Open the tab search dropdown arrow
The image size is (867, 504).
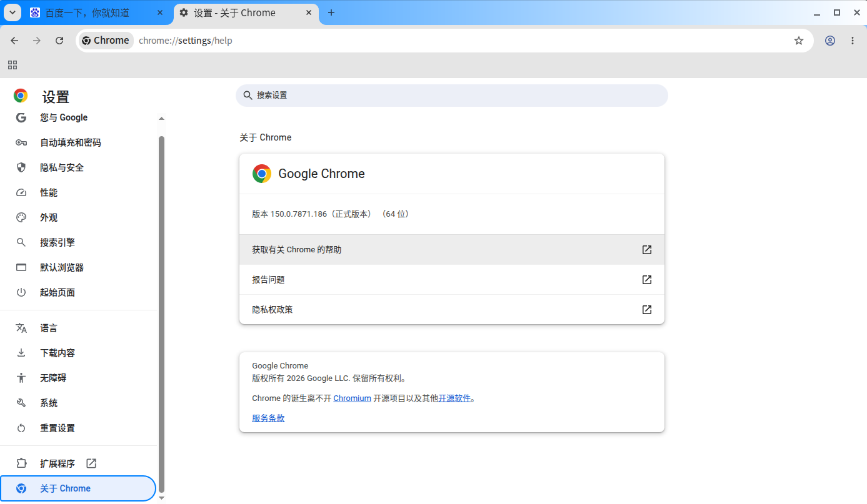tap(13, 12)
